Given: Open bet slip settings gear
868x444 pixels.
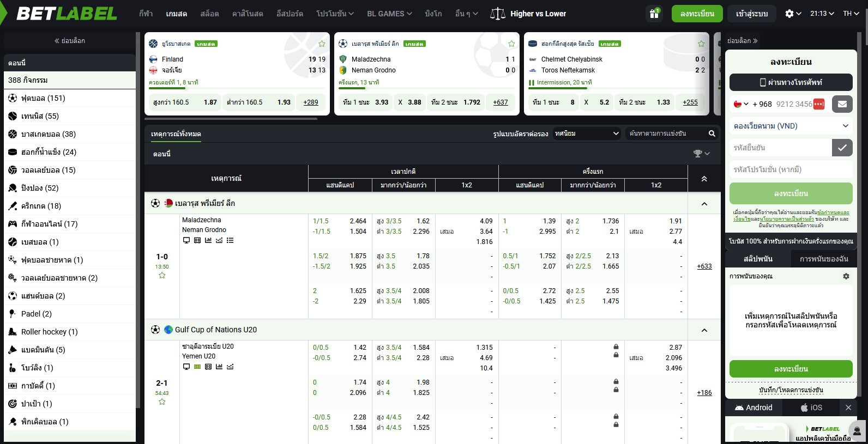Looking at the screenshot, I should point(846,276).
